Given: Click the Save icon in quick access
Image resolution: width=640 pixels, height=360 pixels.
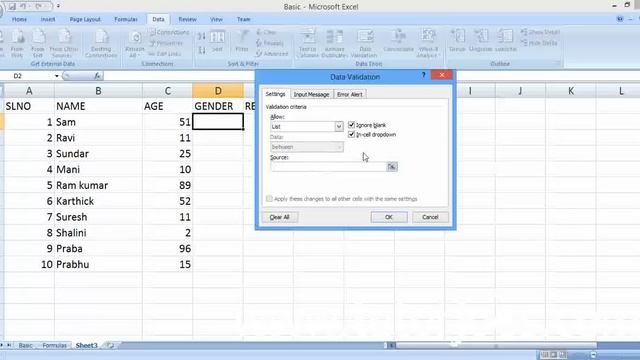Looking at the screenshot, I should tap(12, 6).
